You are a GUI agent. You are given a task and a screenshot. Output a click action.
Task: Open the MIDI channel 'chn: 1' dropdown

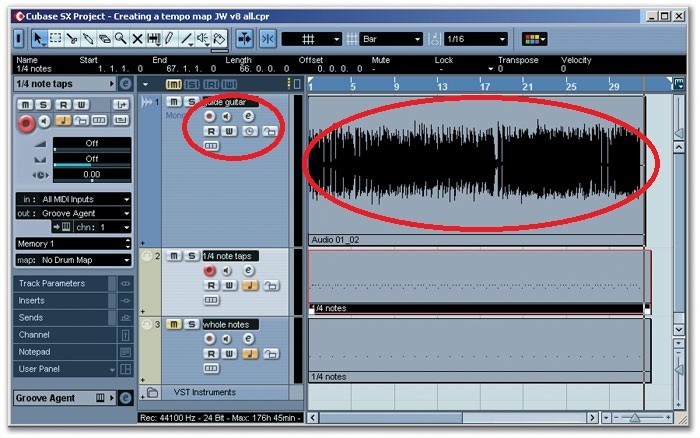coord(103,227)
